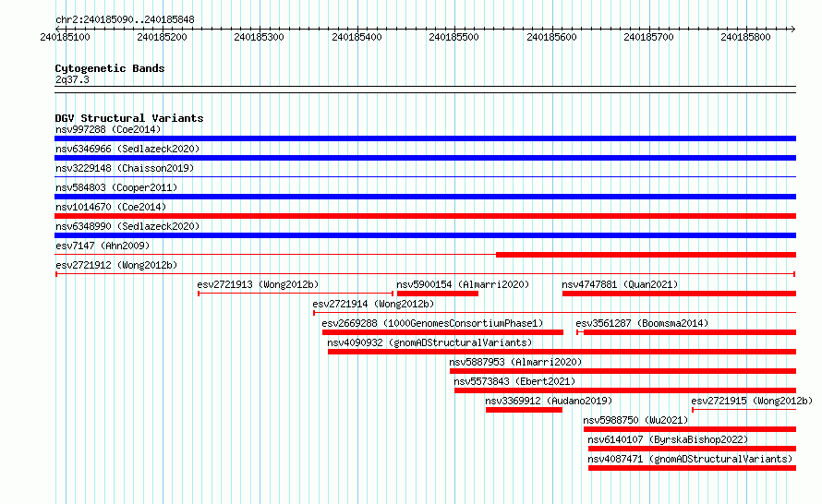822x504 pixels.
Task: Open nsv5573843 (Ebert2021) label
Action: [514, 381]
